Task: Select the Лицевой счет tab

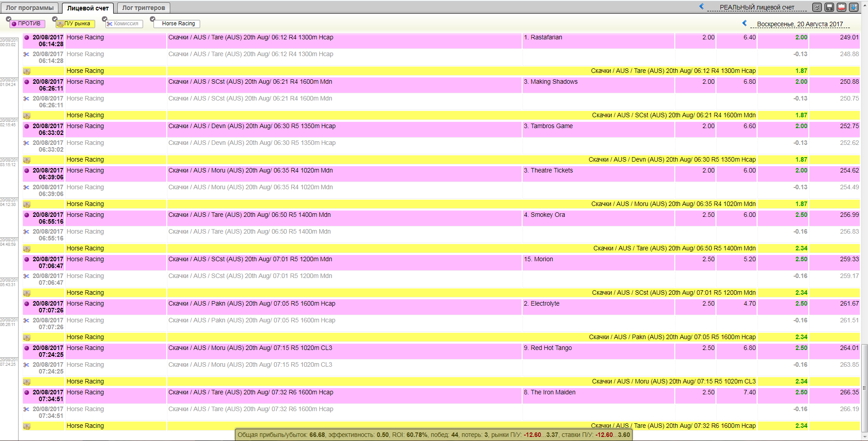Action: pos(88,8)
